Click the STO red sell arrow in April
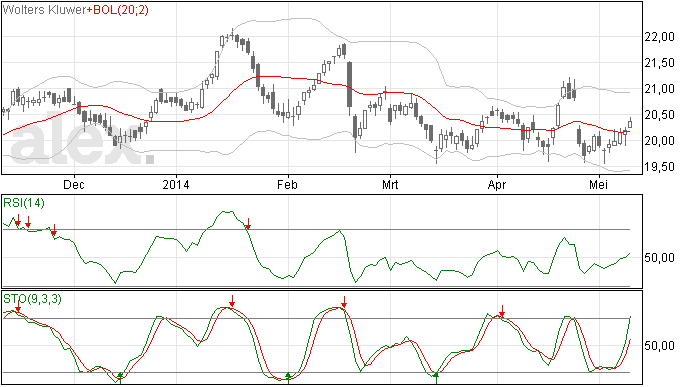This screenshot has height=387, width=690. tap(502, 311)
